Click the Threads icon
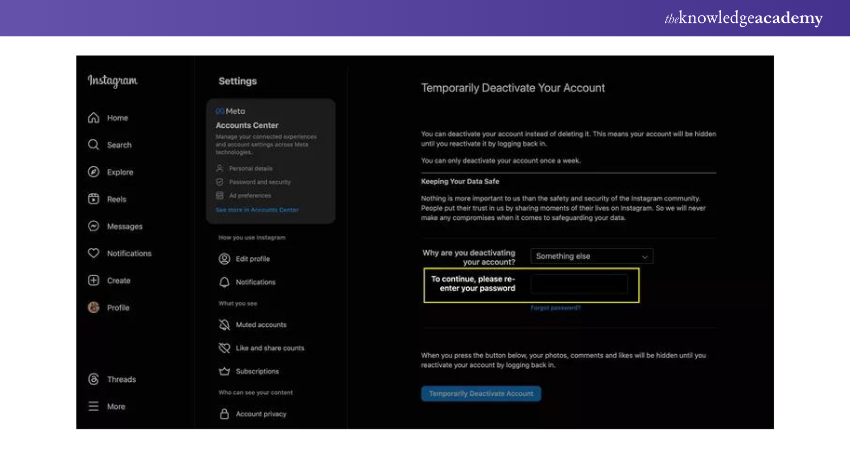Screen dimensions: 850x450 tap(94, 379)
